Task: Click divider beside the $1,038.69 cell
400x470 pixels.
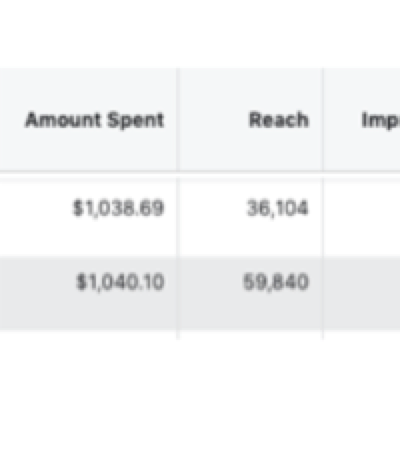Action: point(178,217)
